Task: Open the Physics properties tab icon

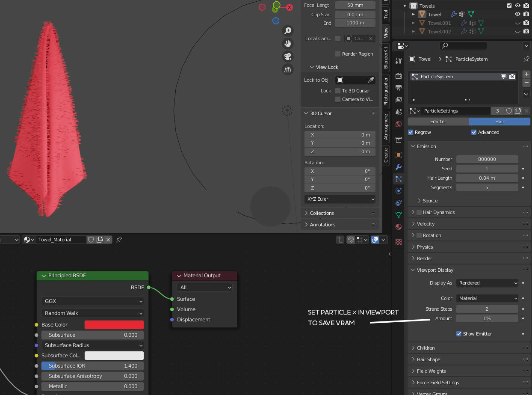Action: 399,191
